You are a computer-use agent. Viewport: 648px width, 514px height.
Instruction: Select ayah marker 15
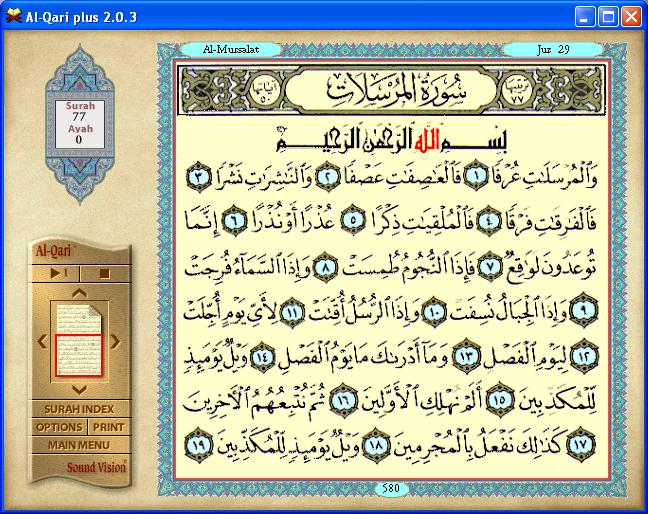pos(500,400)
